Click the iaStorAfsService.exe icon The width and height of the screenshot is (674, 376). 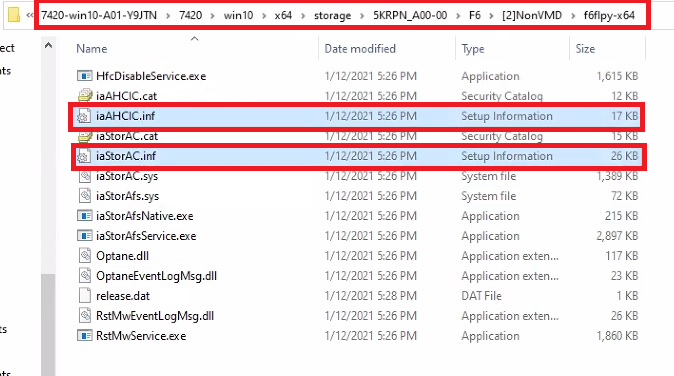click(x=84, y=236)
